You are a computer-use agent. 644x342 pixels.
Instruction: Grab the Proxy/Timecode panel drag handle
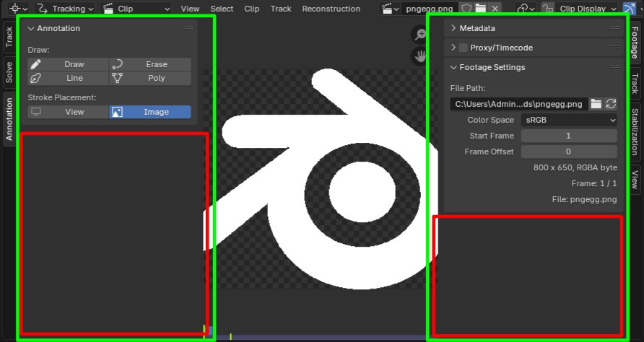point(615,47)
